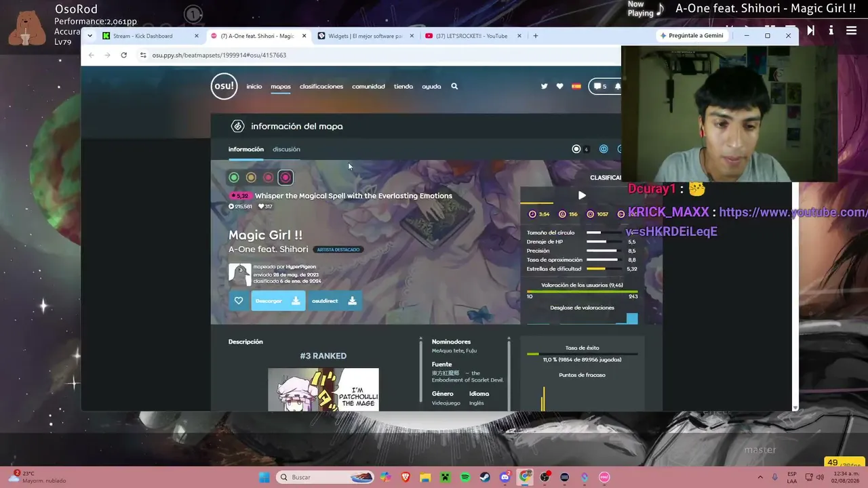Open Brave browser from the taskbar

coord(406,477)
